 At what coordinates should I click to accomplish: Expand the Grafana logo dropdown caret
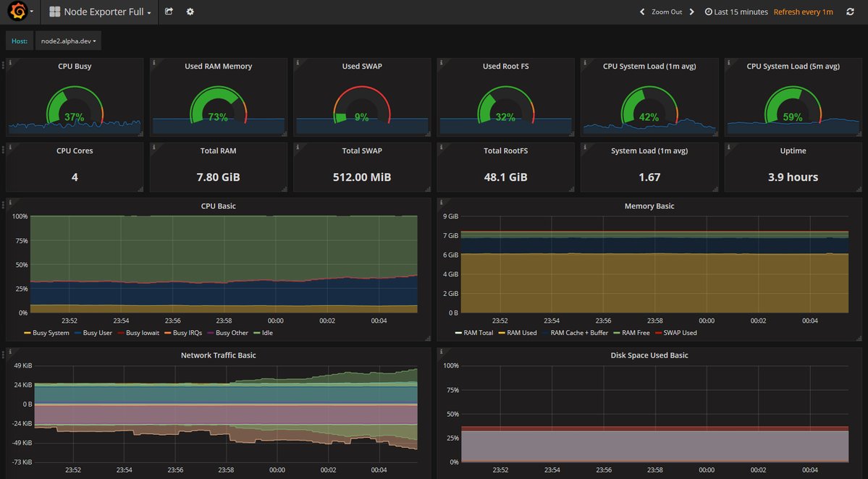point(32,12)
